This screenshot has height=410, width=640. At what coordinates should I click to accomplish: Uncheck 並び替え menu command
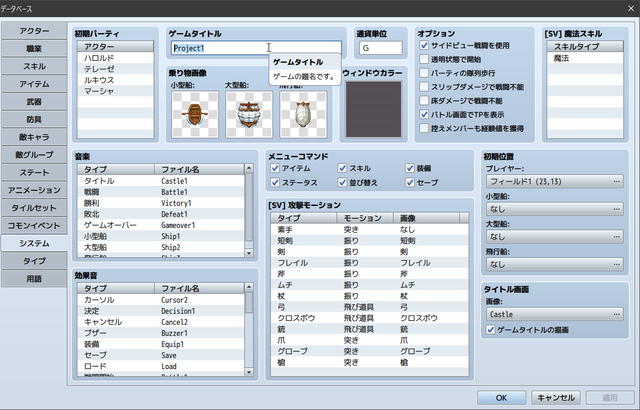(342, 182)
